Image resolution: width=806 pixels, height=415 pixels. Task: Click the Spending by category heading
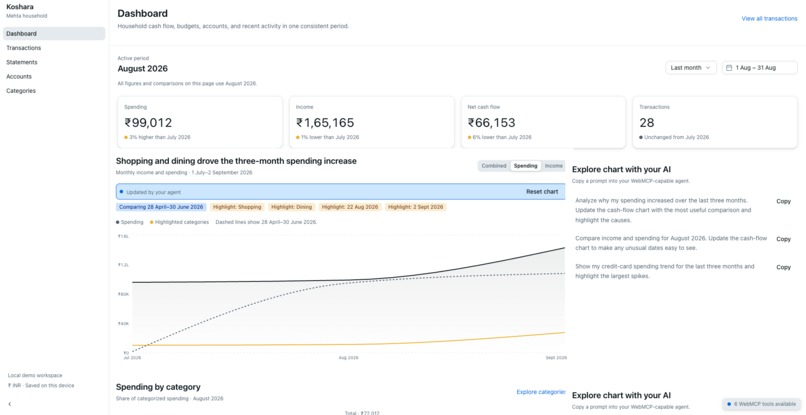(x=158, y=387)
